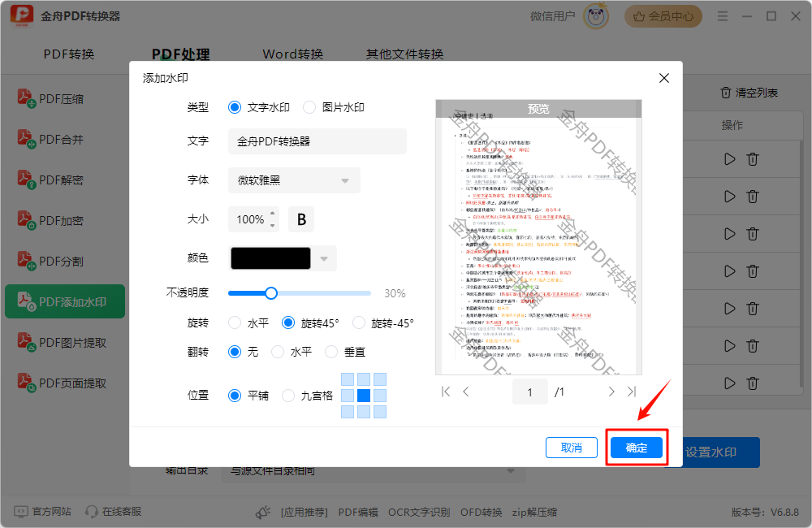The height and width of the screenshot is (528, 812).
Task: Click the delete icon in last list row
Action: (753, 383)
